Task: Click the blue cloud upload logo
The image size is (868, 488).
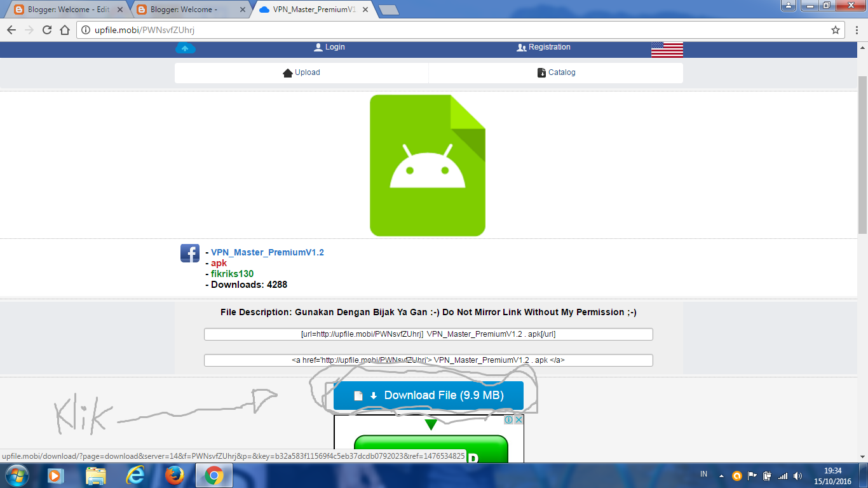Action: [x=185, y=48]
